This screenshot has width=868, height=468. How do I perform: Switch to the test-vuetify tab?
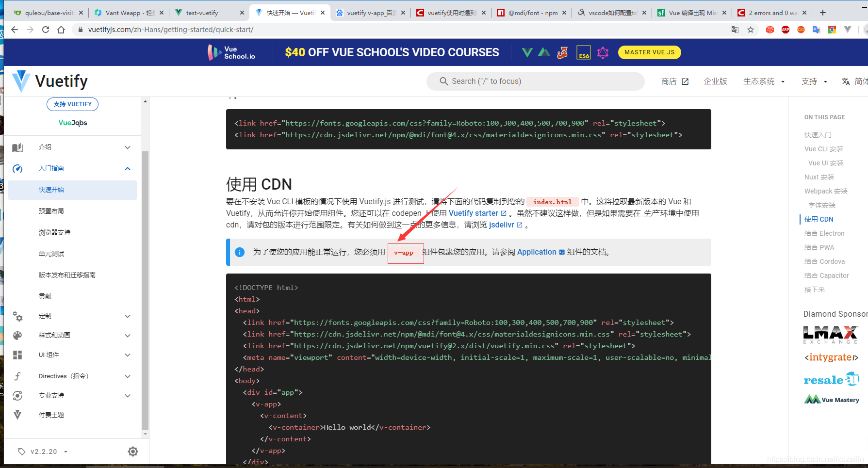point(209,13)
